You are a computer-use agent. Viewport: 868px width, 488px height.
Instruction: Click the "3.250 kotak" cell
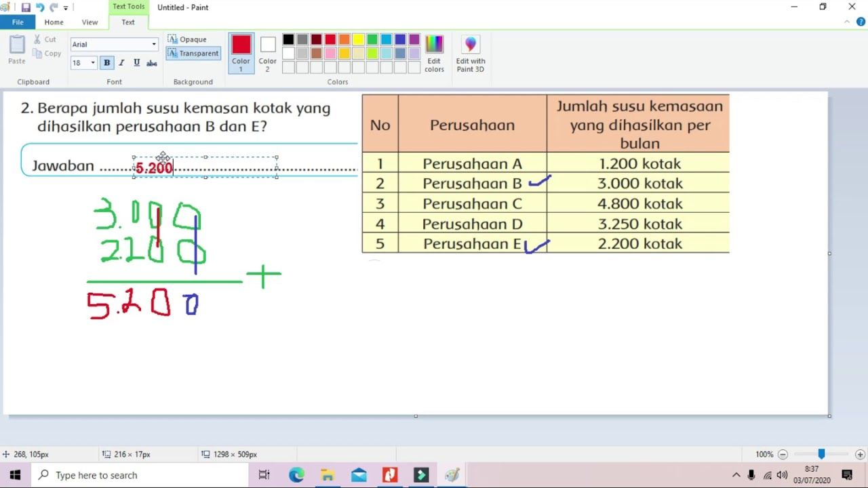pyautogui.click(x=639, y=224)
